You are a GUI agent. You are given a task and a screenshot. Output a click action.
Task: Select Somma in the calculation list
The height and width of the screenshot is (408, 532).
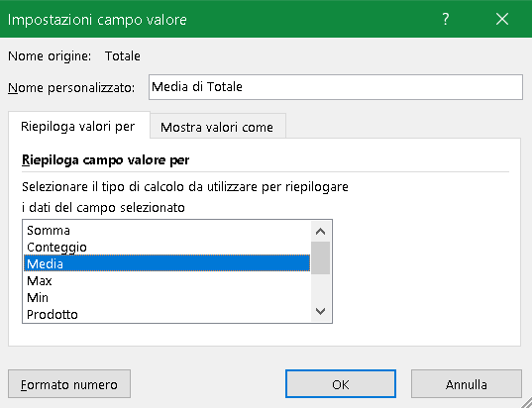coord(166,231)
